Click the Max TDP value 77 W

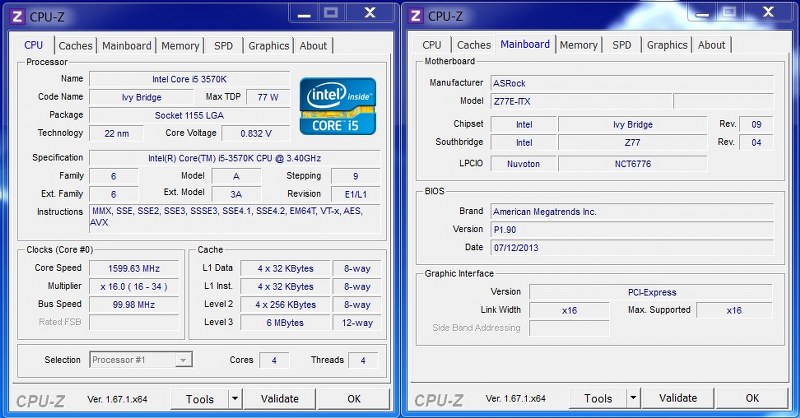tap(268, 97)
